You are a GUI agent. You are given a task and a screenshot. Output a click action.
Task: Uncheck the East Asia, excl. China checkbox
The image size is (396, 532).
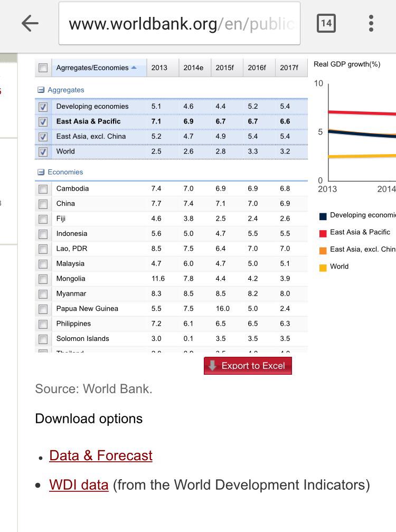tap(43, 137)
